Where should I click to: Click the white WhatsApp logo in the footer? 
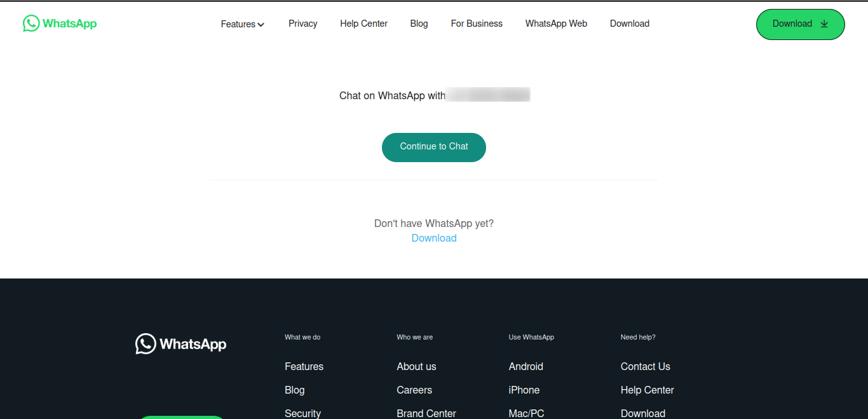(181, 344)
